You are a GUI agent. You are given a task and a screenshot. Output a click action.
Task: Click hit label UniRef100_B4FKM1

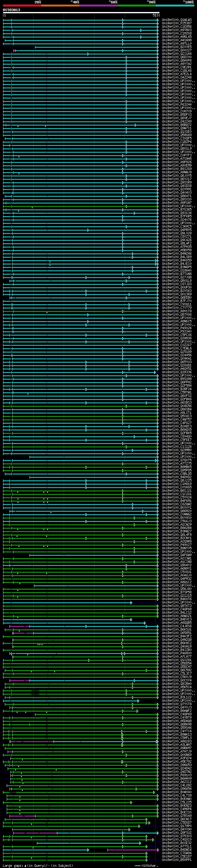pos(177,500)
